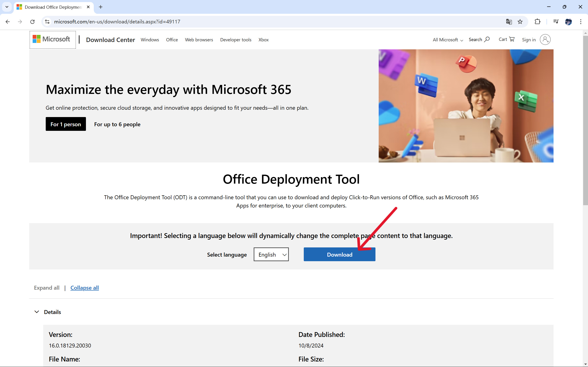Click Expand all
The height and width of the screenshot is (367, 588).
pos(47,288)
